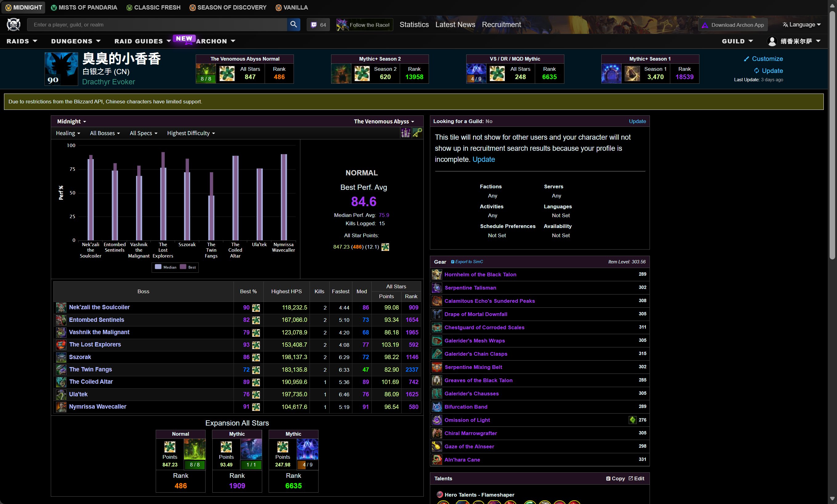Click the spec icon beside Nek'zali's 90 percent

(256, 308)
